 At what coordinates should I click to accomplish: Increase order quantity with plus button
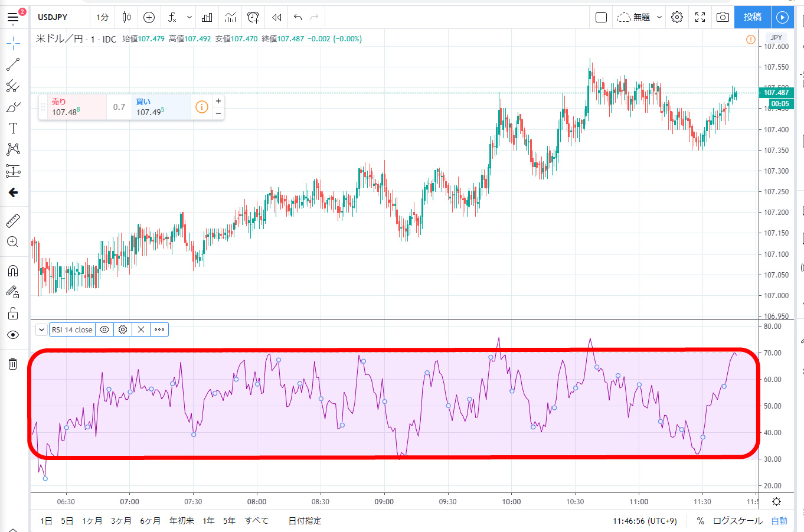[218, 101]
